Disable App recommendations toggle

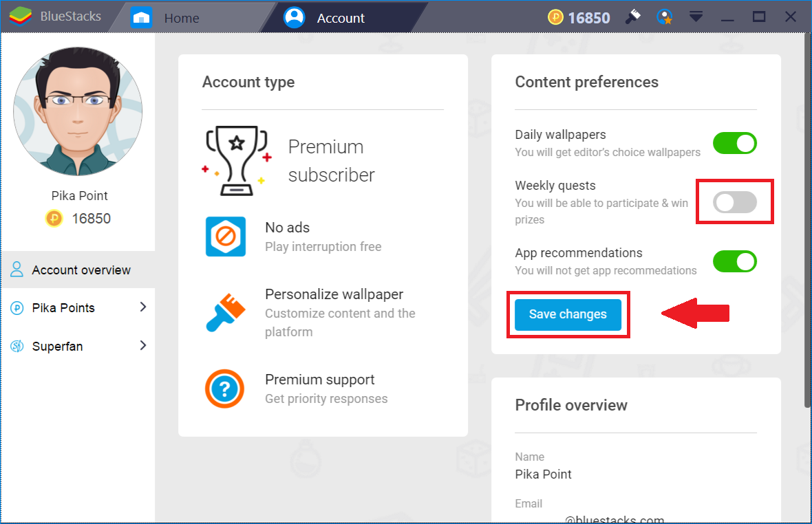734,262
